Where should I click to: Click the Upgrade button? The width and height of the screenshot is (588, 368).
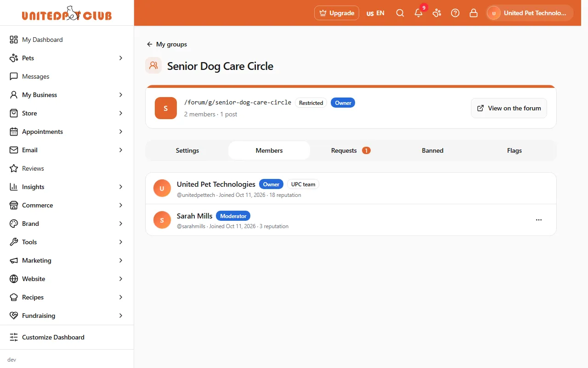(337, 13)
